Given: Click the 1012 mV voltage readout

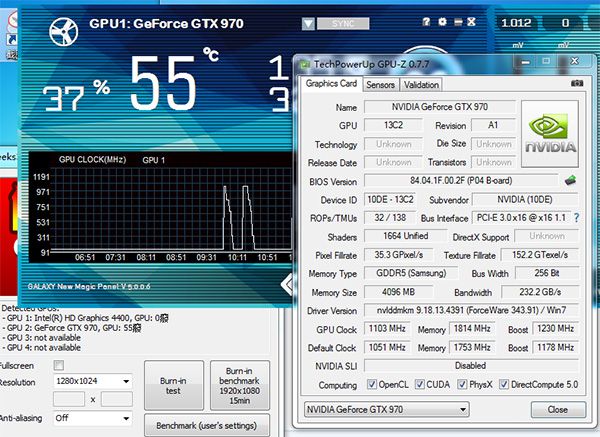Looking at the screenshot, I should coord(516,23).
